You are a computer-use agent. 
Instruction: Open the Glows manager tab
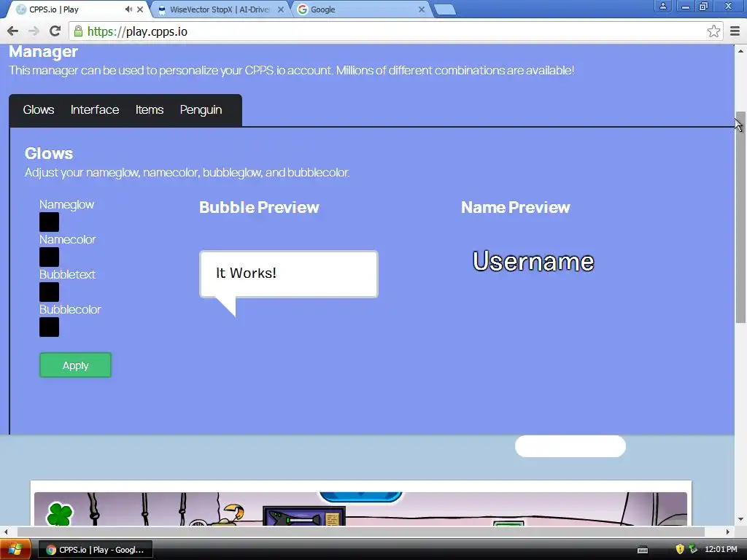click(39, 110)
